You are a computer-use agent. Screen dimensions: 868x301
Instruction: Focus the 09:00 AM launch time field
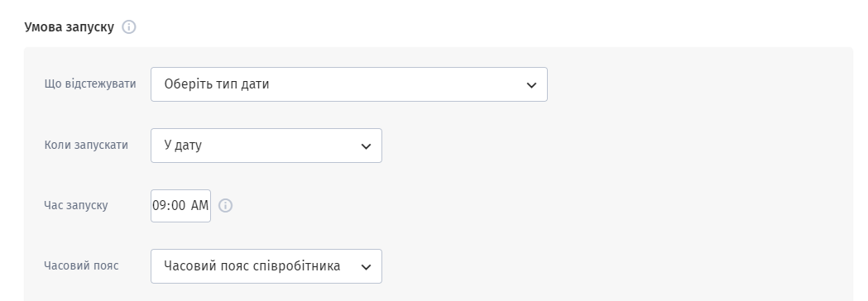click(x=180, y=205)
